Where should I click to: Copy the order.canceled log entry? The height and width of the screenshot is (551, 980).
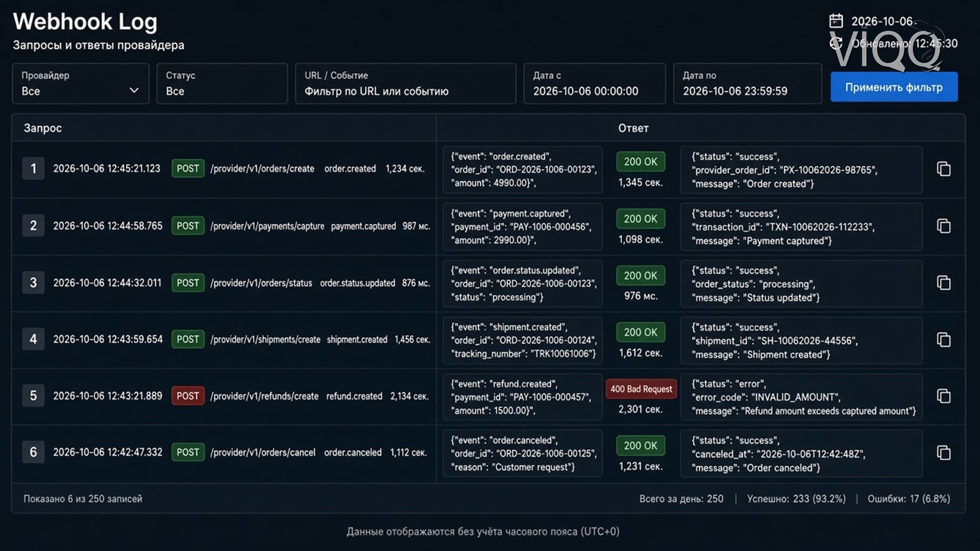coord(944,453)
